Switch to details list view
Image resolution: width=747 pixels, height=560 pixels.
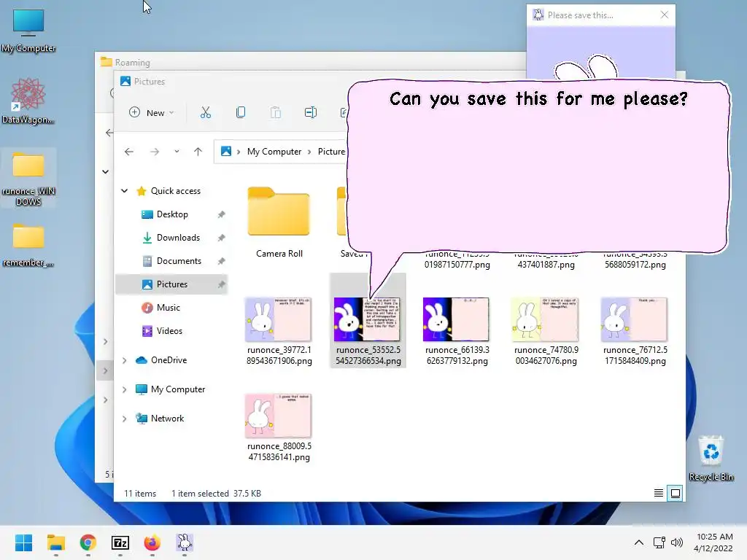point(659,494)
